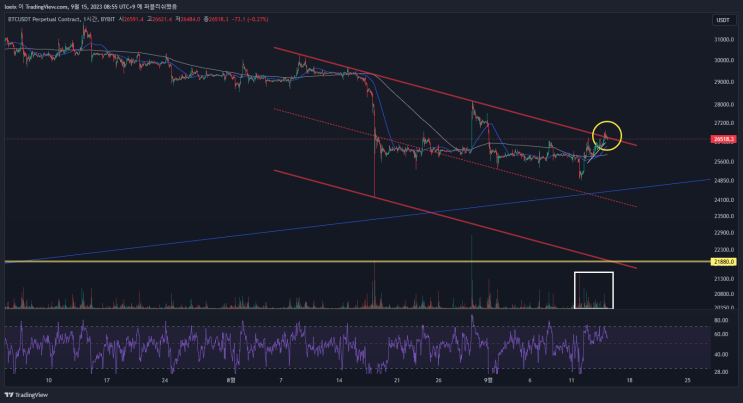This screenshot has width=743, height=403.
Task: Select the BTCUSDT Perpetual Contract symbol title
Action: point(44,19)
